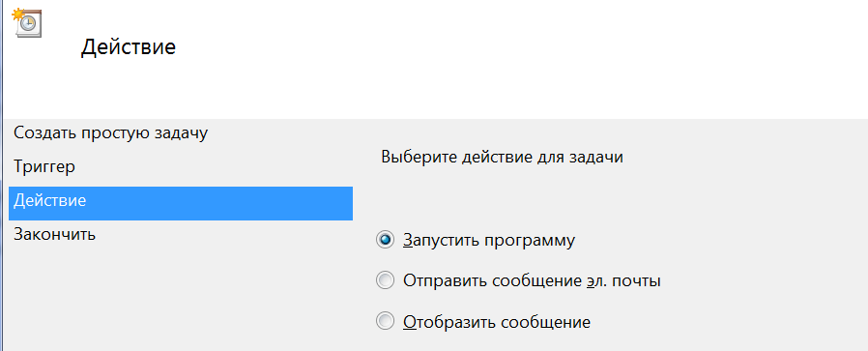Click the Отправить сообщение эл. почты label text
The image size is (868, 351).
(532, 281)
